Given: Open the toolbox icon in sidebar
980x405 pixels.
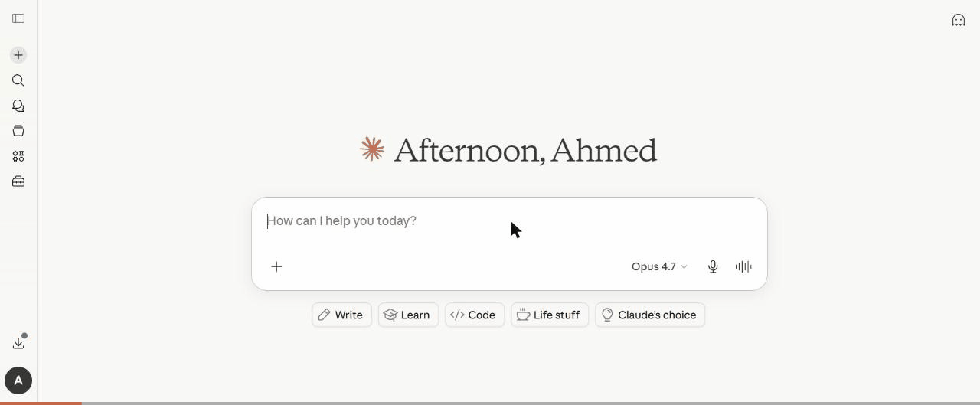Looking at the screenshot, I should (18, 181).
